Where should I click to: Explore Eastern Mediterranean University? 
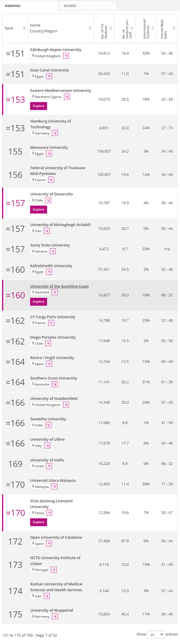[x=38, y=106]
